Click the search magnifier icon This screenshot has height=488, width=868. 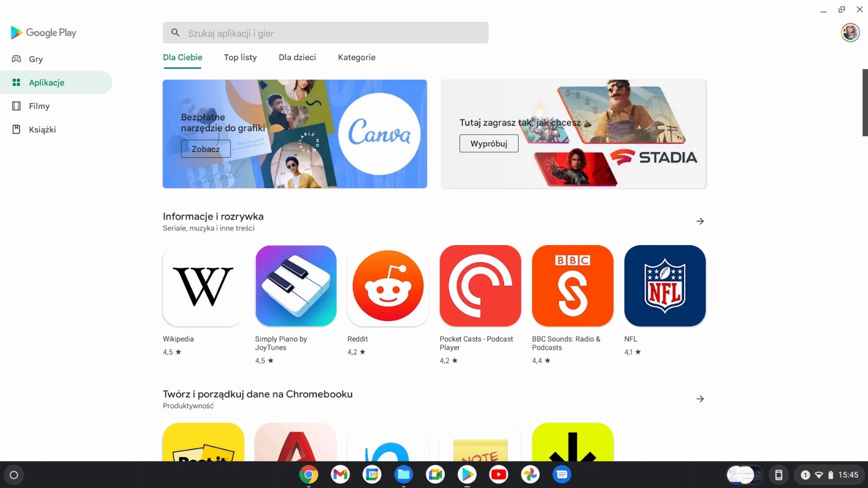tap(175, 33)
